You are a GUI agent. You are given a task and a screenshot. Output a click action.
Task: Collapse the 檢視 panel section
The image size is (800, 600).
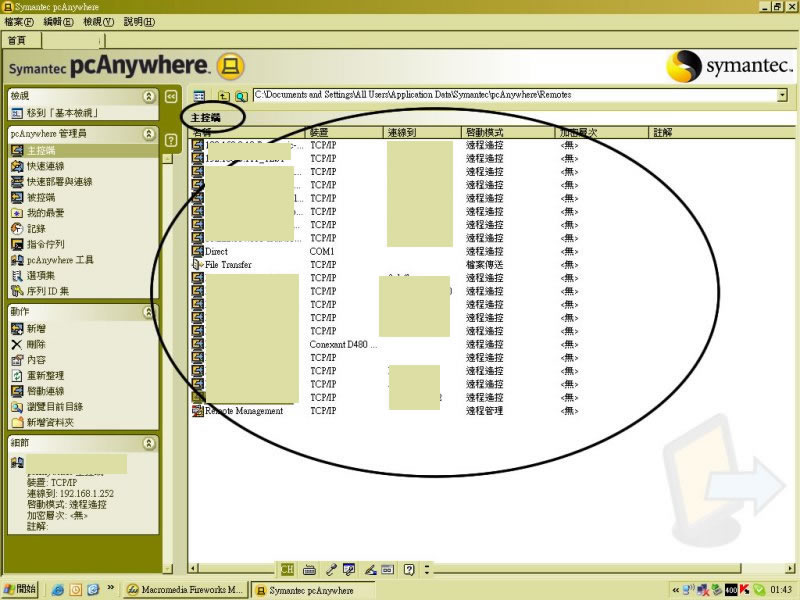click(148, 96)
